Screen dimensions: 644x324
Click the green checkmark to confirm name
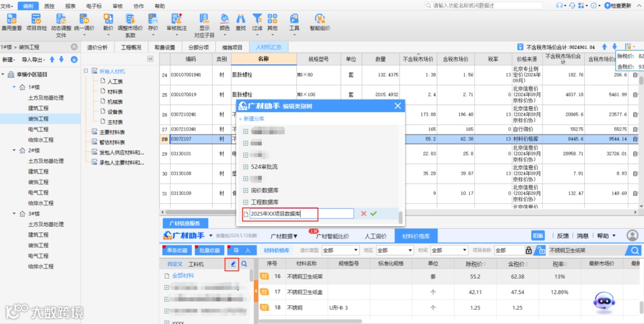[373, 214]
